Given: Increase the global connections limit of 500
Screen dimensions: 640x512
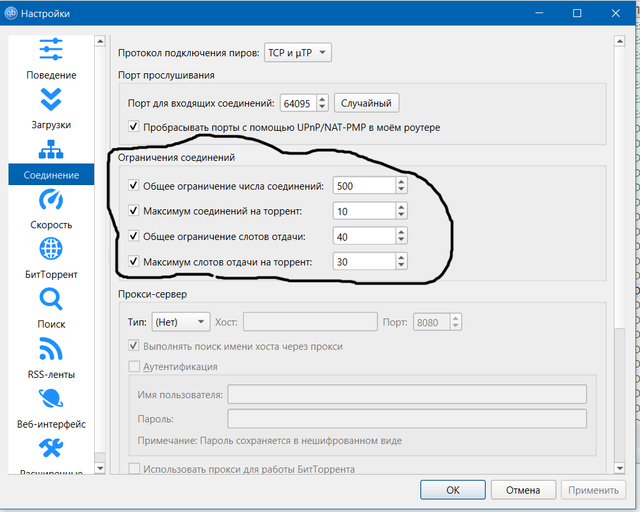Looking at the screenshot, I should click(x=401, y=182).
